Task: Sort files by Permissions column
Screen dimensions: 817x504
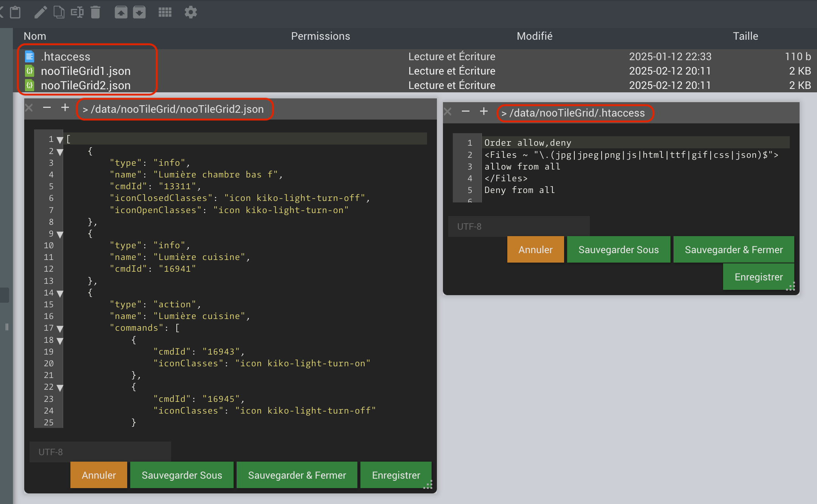Action: pos(320,36)
